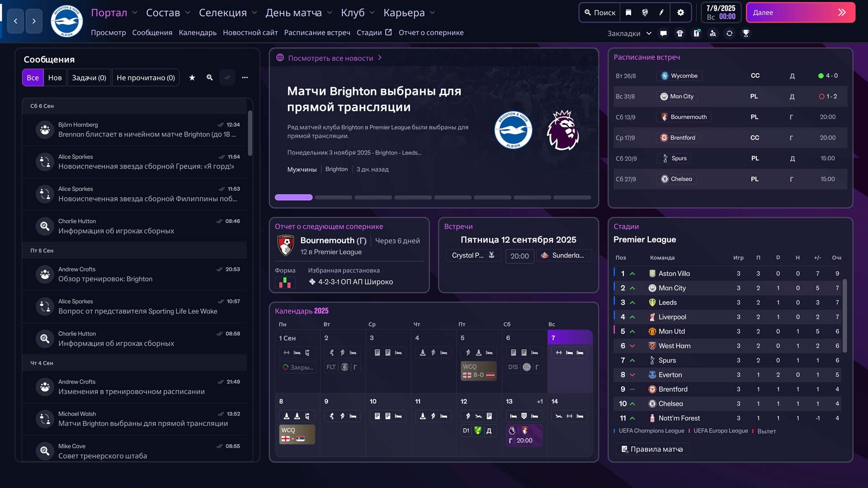Click the sync/refresh arrows icon
The height and width of the screenshot is (488, 868).
[730, 33]
